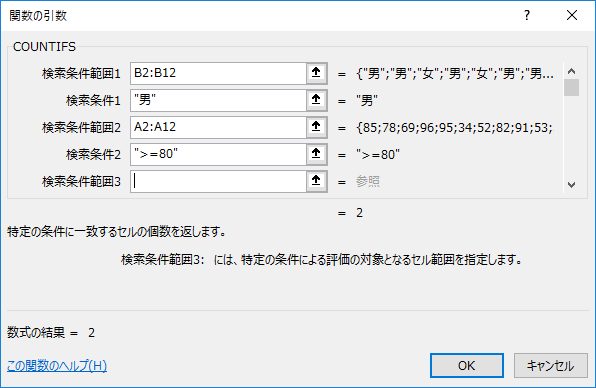Click the 検索条件範囲3 label
Screen dimensions: 596x388
(x=81, y=182)
